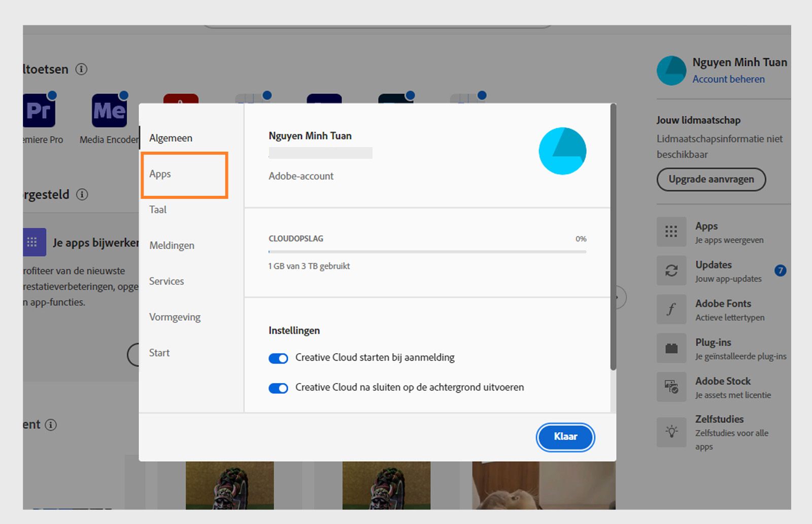Open Zelfstudies via the lightbulb icon

[x=671, y=432]
